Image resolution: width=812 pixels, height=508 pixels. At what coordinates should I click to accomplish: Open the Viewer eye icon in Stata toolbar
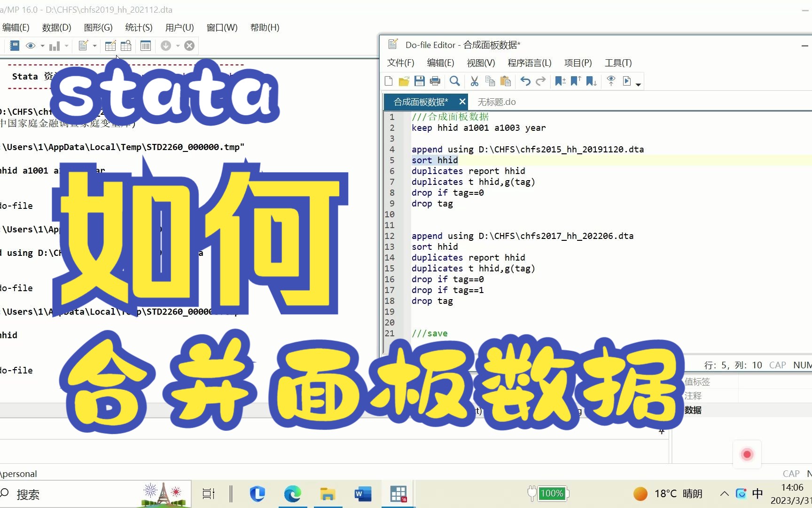(31, 46)
